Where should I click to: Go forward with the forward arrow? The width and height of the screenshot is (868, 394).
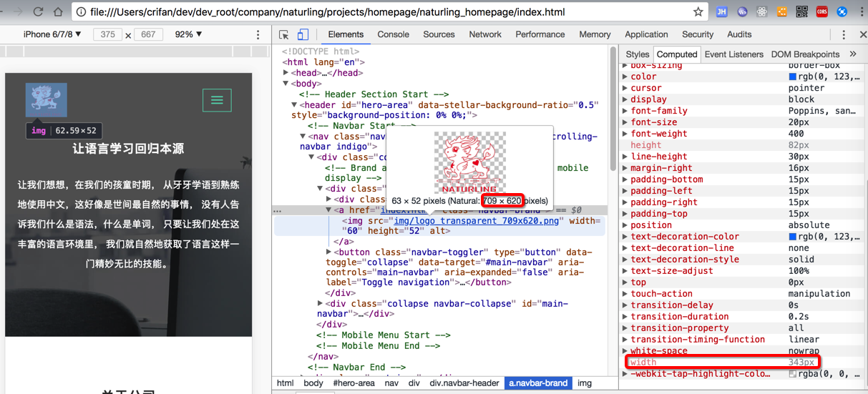coord(17,11)
